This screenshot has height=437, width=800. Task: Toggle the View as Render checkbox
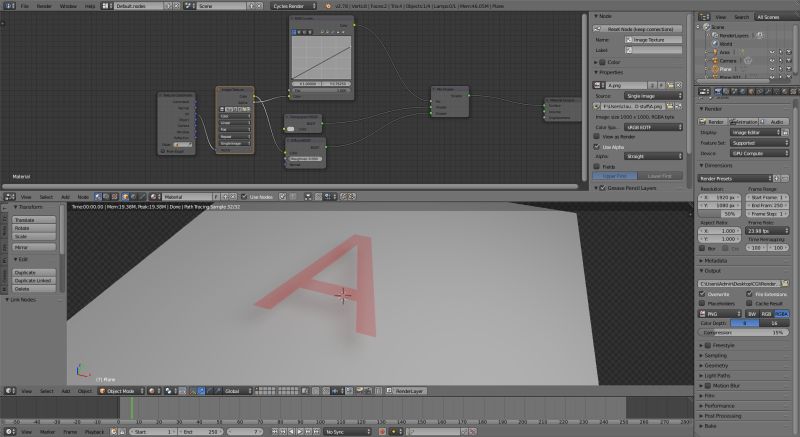pyautogui.click(x=596, y=137)
